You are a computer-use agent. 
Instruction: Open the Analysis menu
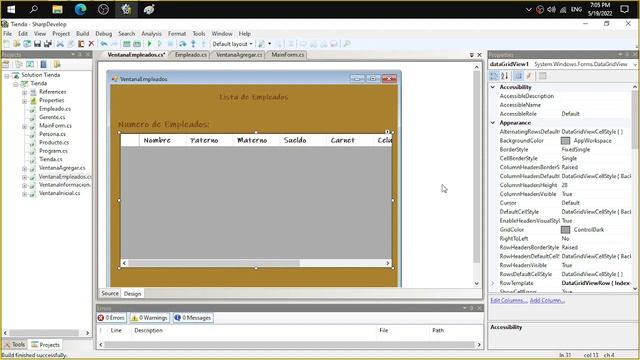151,33
